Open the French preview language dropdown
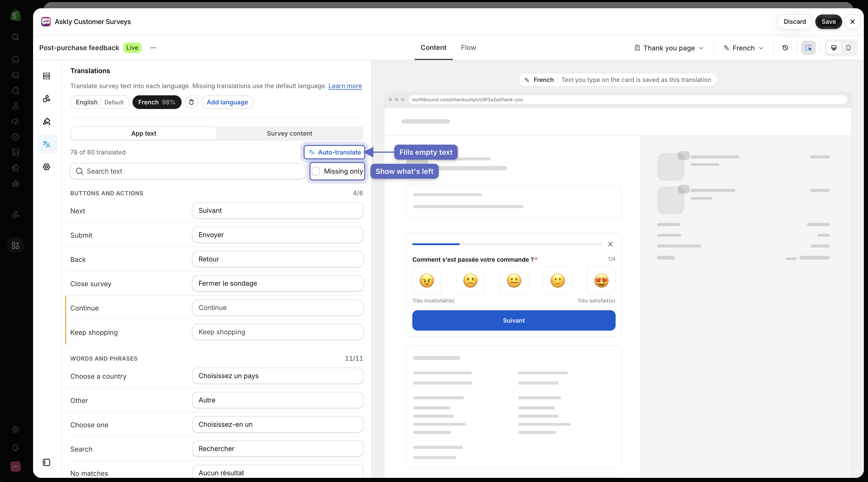Viewport: 868px width, 482px height. (743, 48)
